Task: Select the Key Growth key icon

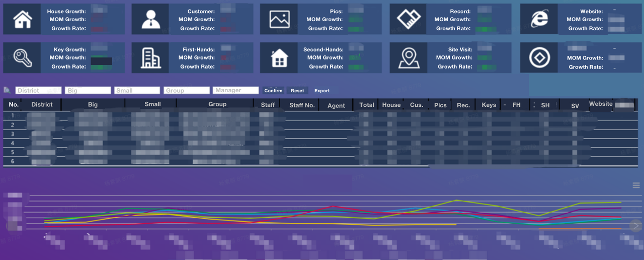Action: coord(23,58)
